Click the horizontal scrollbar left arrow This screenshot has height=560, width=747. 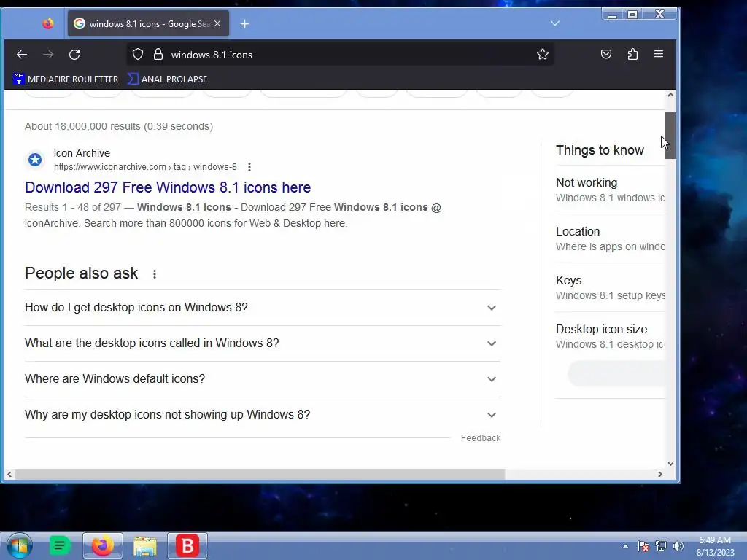pos(9,474)
